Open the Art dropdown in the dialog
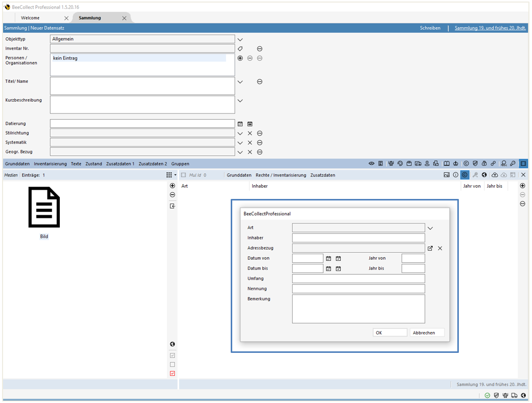 [430, 228]
